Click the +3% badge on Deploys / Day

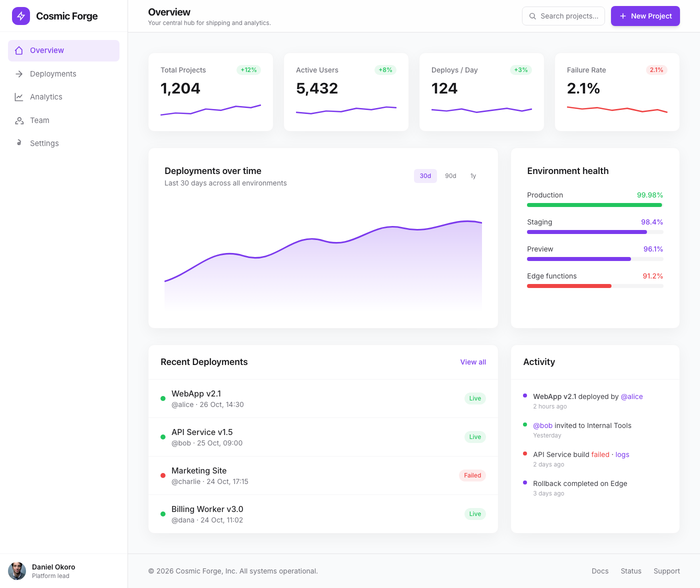[x=521, y=70]
